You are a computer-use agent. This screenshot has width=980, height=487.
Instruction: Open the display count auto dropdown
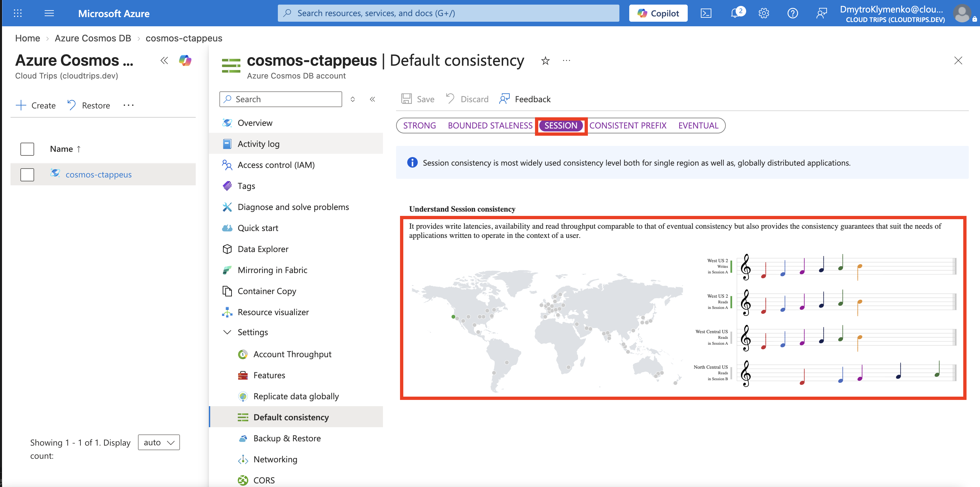[159, 442]
